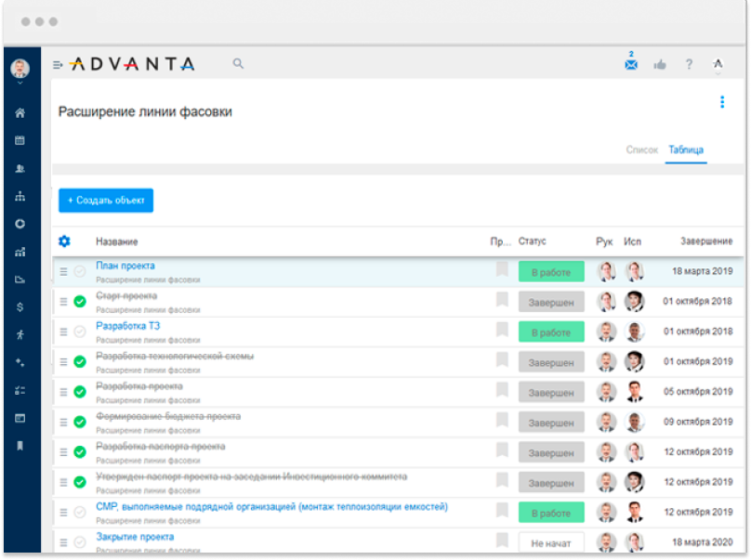Screen dimensions: 751x560
Task: Click the search magnifier icon
Action: click(x=238, y=63)
